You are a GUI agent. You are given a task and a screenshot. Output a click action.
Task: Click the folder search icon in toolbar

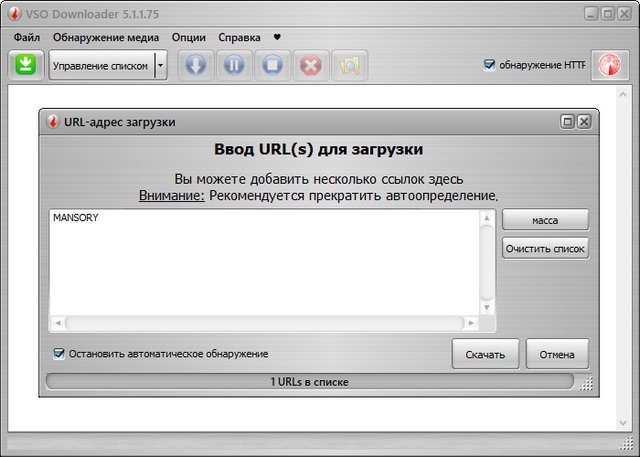point(349,65)
